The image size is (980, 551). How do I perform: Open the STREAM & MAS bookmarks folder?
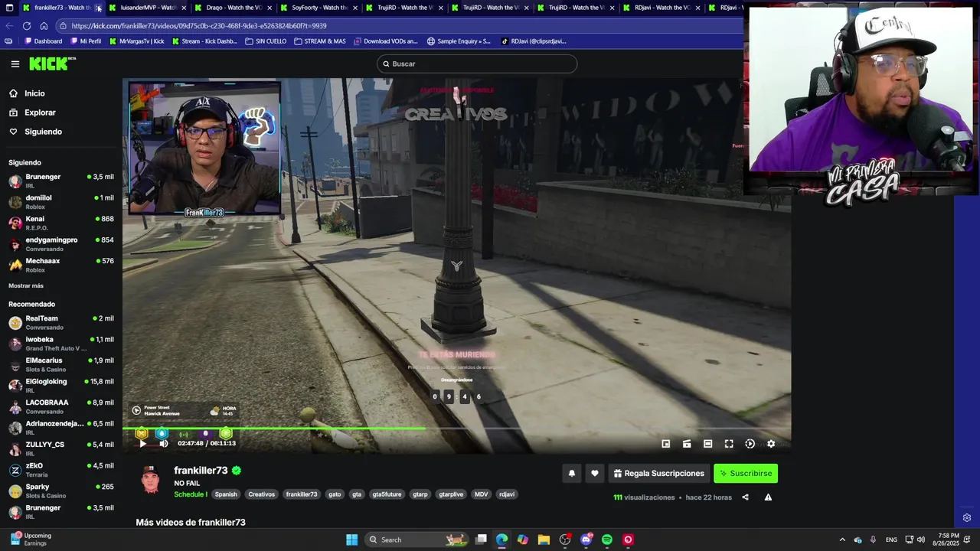[320, 41]
